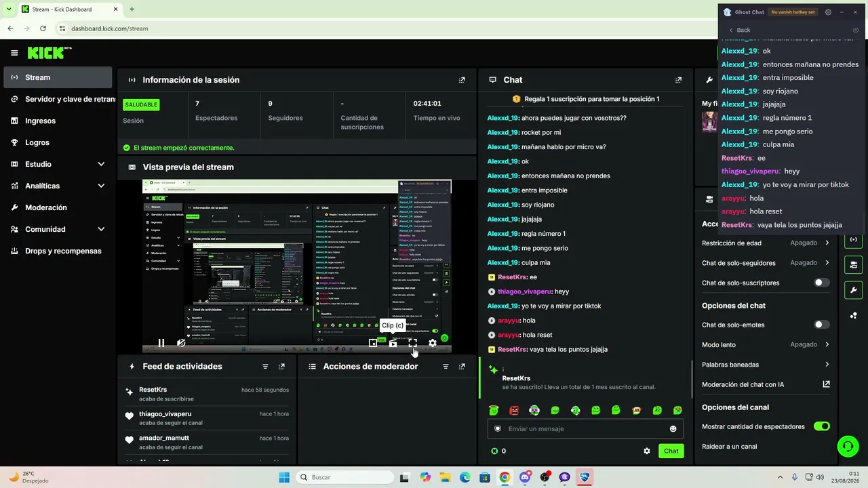
Task: Send message with the green Chat button
Action: click(671, 451)
